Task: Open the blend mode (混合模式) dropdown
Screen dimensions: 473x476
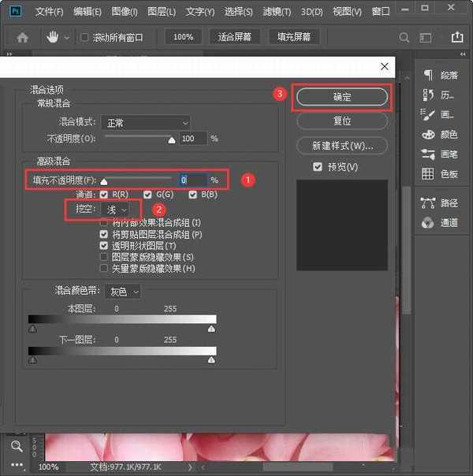Action: tap(147, 122)
